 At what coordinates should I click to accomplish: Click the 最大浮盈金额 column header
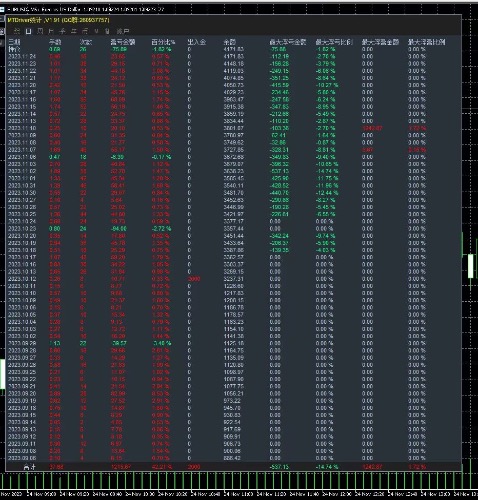[380, 42]
